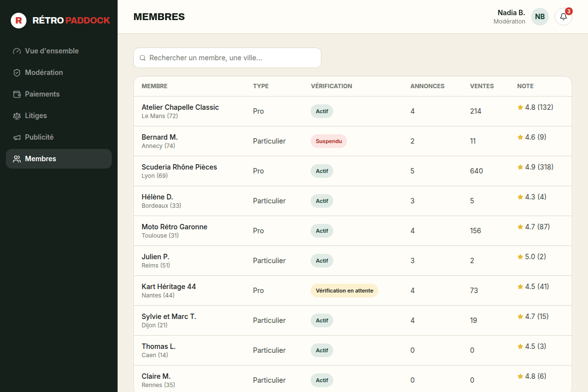The width and height of the screenshot is (588, 392).
Task: Click the star rating of Julien P.
Action: pyautogui.click(x=532, y=257)
